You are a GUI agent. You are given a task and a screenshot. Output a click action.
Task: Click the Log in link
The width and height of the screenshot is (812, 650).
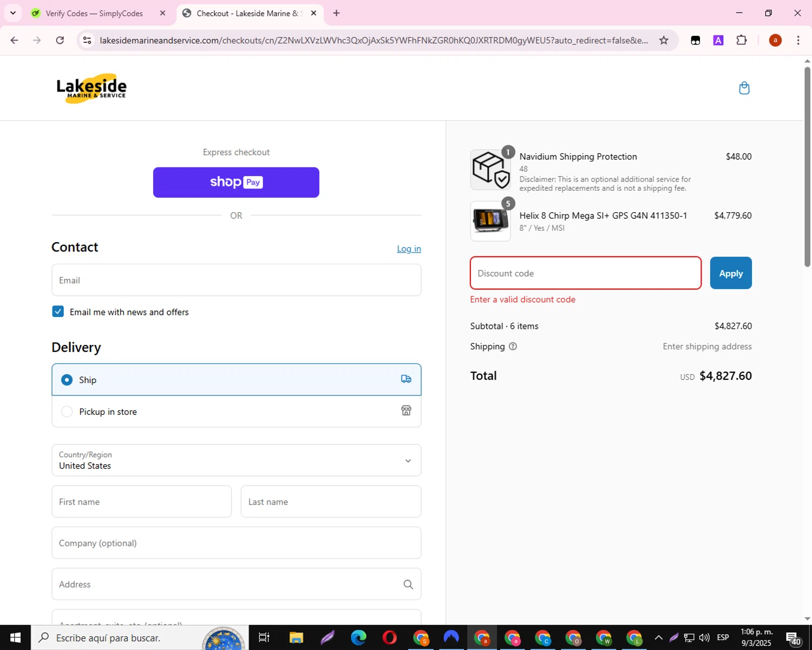[x=409, y=249]
